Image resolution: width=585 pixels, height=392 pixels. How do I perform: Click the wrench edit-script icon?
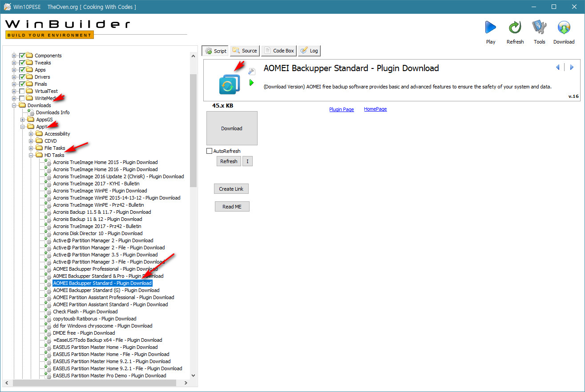[x=251, y=71]
